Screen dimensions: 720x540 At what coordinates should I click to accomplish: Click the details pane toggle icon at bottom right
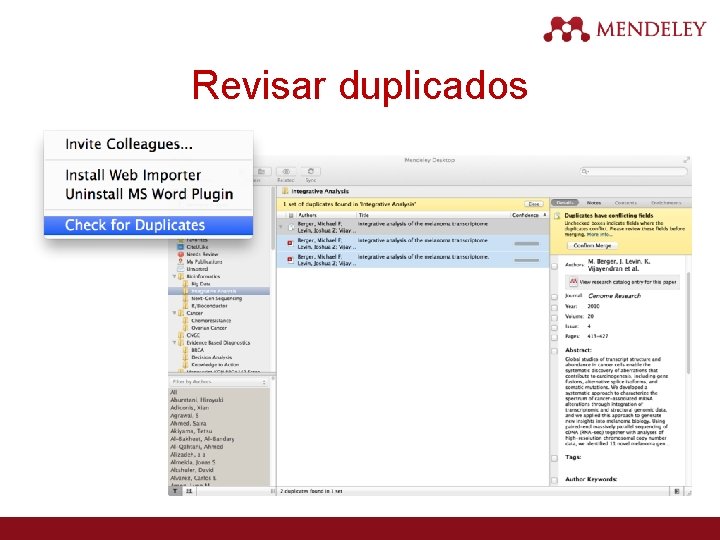(x=677, y=491)
